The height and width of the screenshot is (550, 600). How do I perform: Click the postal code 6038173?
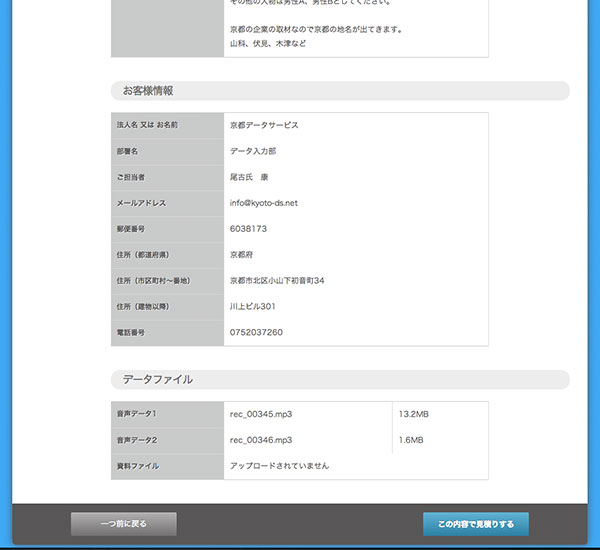(248, 229)
